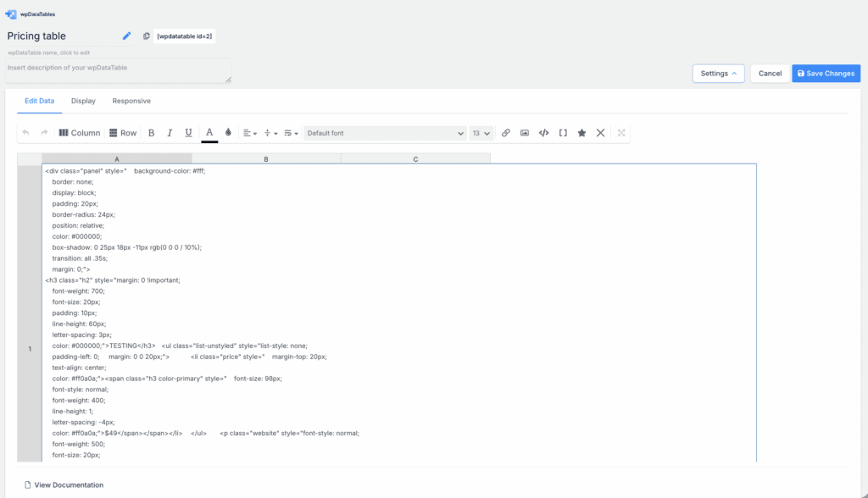Click the redo arrow in the toolbar
The width and height of the screenshot is (868, 498).
pos(44,133)
